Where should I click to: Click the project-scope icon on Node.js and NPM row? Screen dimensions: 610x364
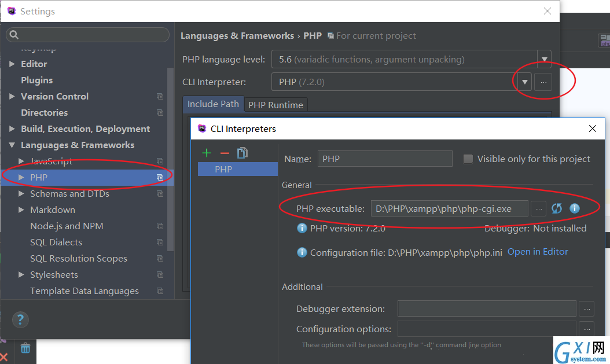pyautogui.click(x=160, y=226)
